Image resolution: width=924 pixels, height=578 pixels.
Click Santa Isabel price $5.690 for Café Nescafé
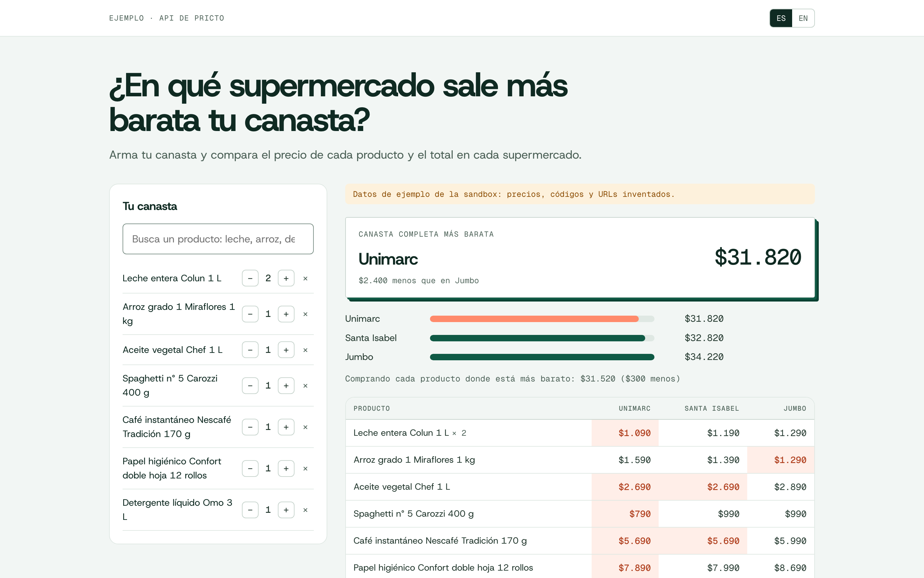723,541
